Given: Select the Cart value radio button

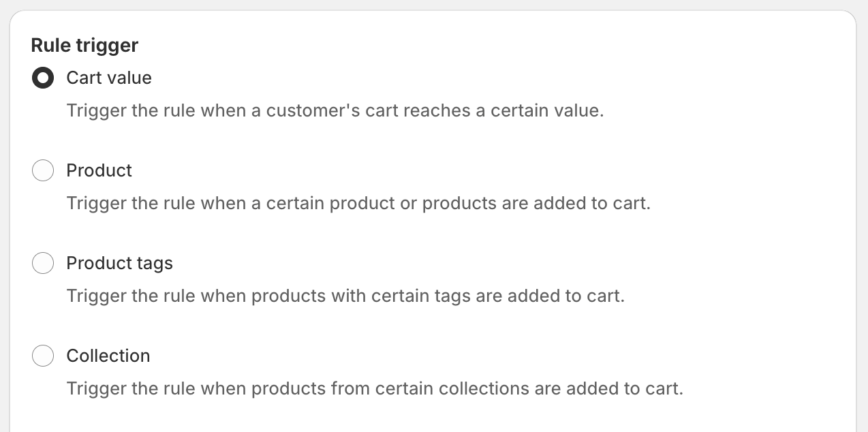Looking at the screenshot, I should [x=43, y=78].
